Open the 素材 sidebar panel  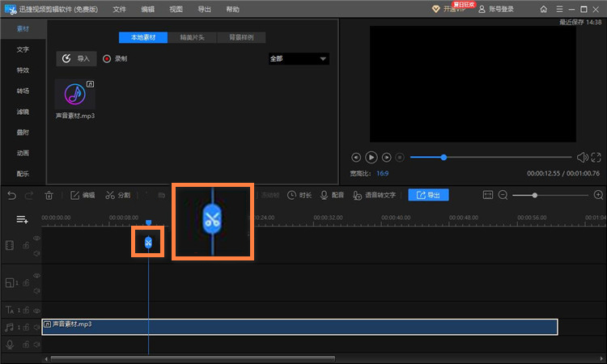tap(23, 28)
